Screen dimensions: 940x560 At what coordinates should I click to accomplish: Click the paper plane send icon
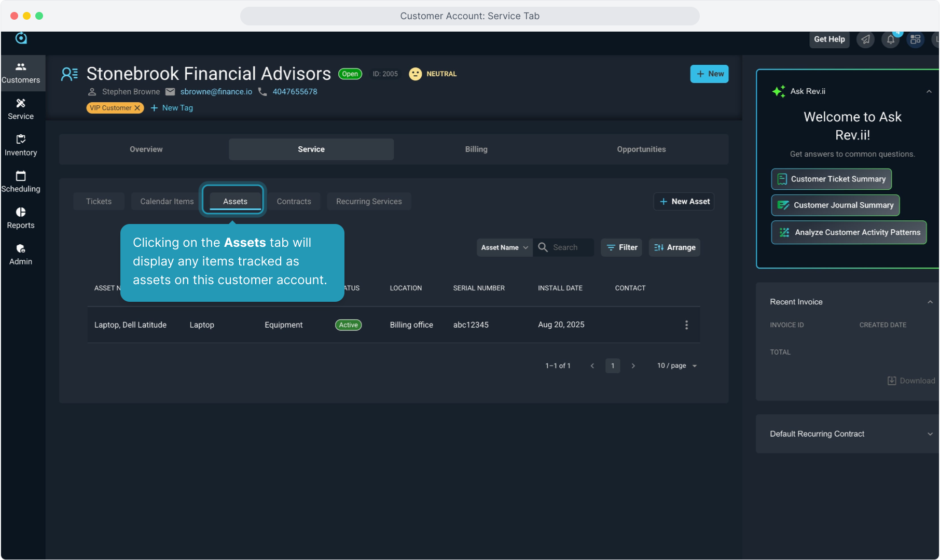click(x=865, y=39)
